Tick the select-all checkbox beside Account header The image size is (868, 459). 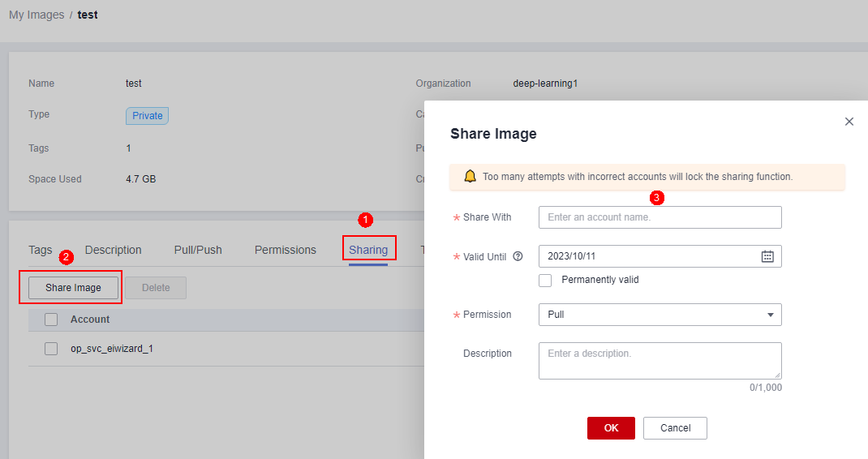coord(51,320)
